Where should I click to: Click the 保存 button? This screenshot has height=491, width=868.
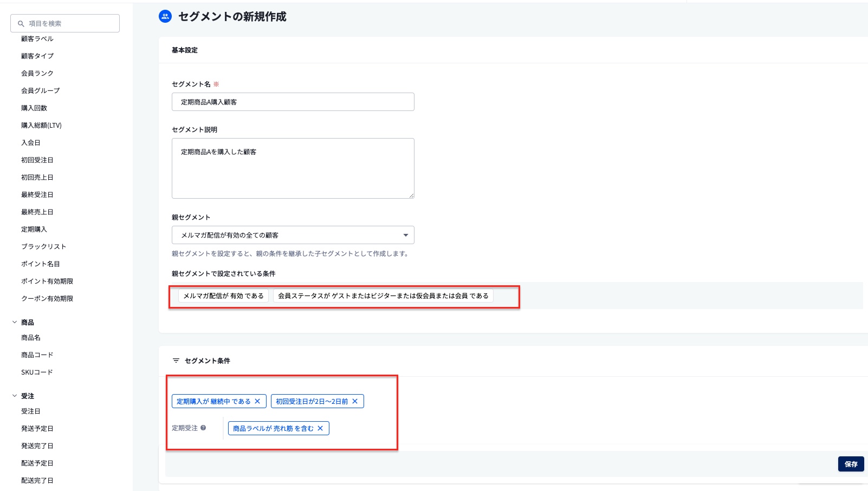point(851,464)
